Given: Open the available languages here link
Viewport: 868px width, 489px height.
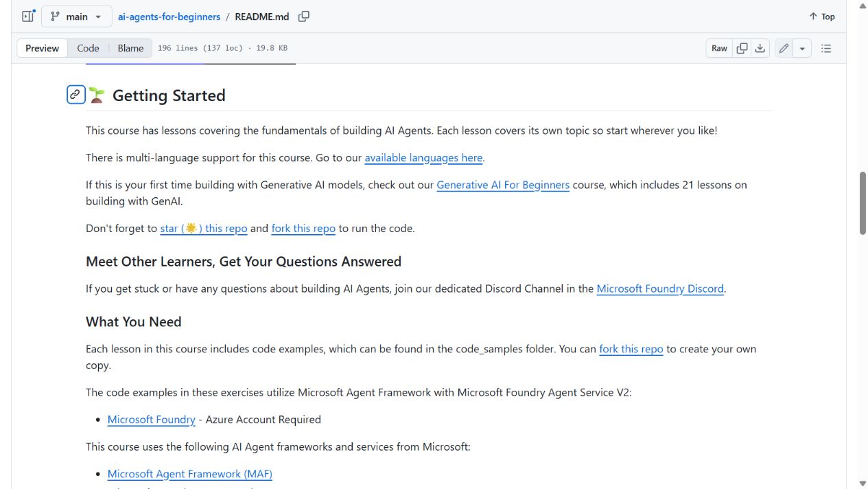Looking at the screenshot, I should pyautogui.click(x=423, y=158).
